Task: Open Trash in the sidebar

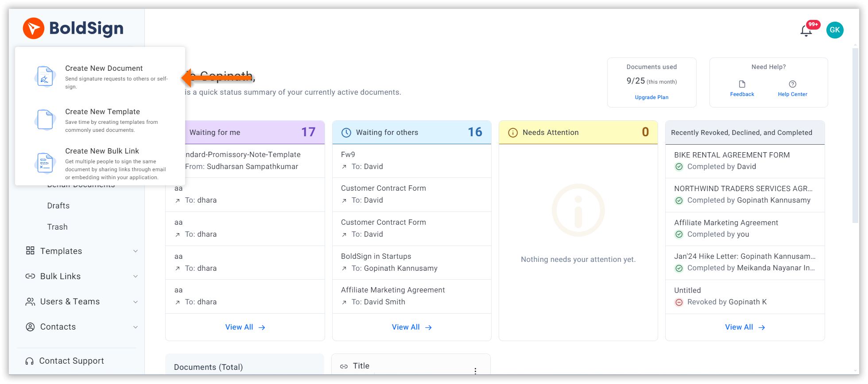Action: 58,227
